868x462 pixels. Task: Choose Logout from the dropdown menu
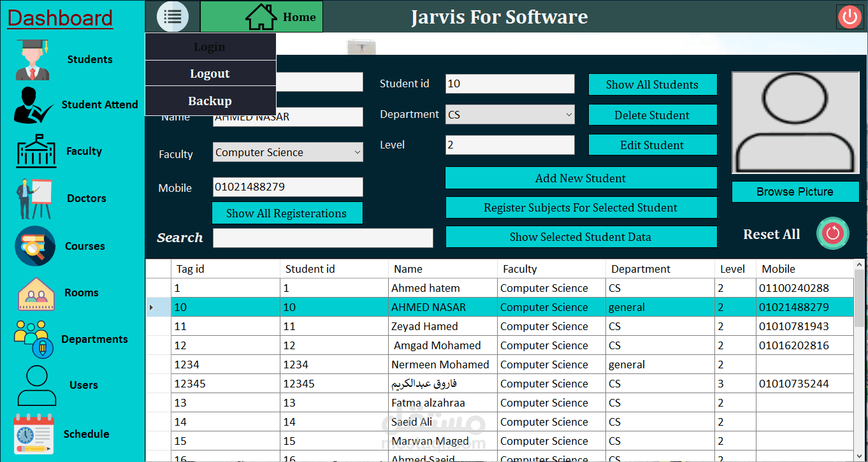click(210, 73)
